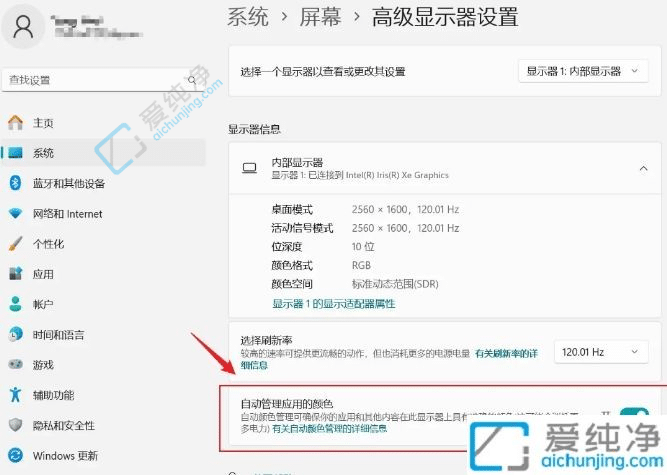Collapse the 内部显示器 info section
This screenshot has height=475, width=667.
[643, 169]
